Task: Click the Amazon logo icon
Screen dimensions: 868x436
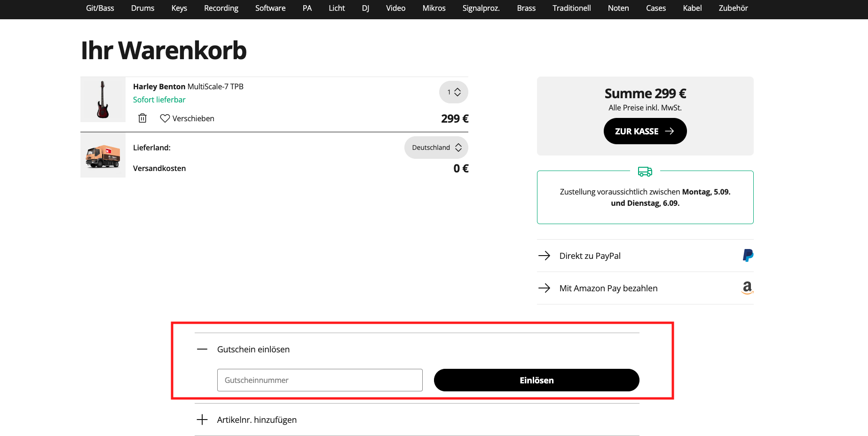Action: point(747,288)
